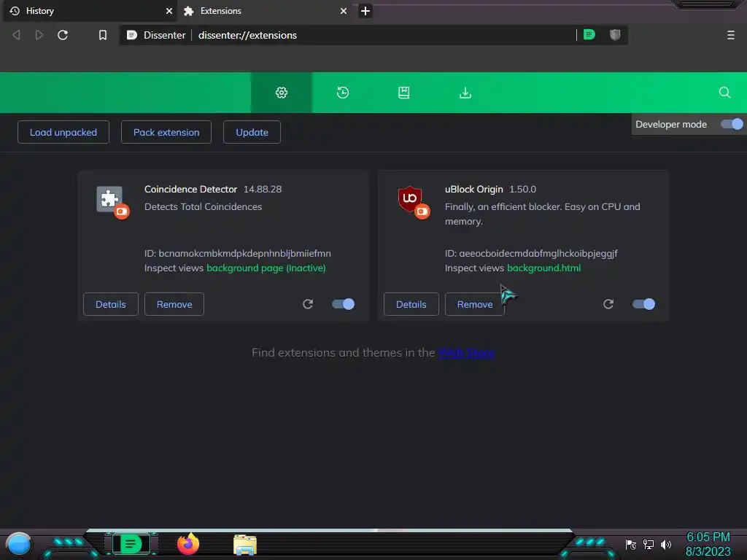Screen dimensions: 747x560
Task: Open a new tab with plus button
Action: tap(365, 11)
